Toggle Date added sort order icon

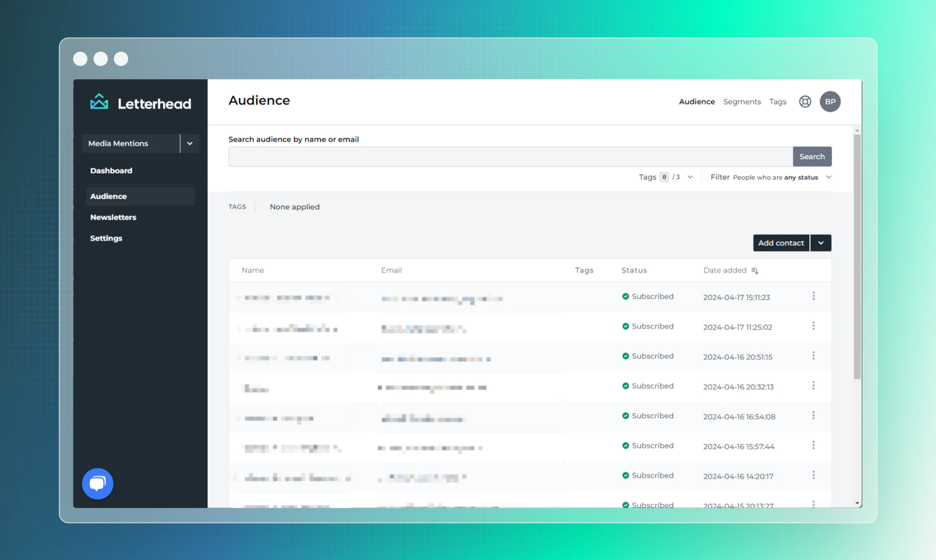point(754,270)
